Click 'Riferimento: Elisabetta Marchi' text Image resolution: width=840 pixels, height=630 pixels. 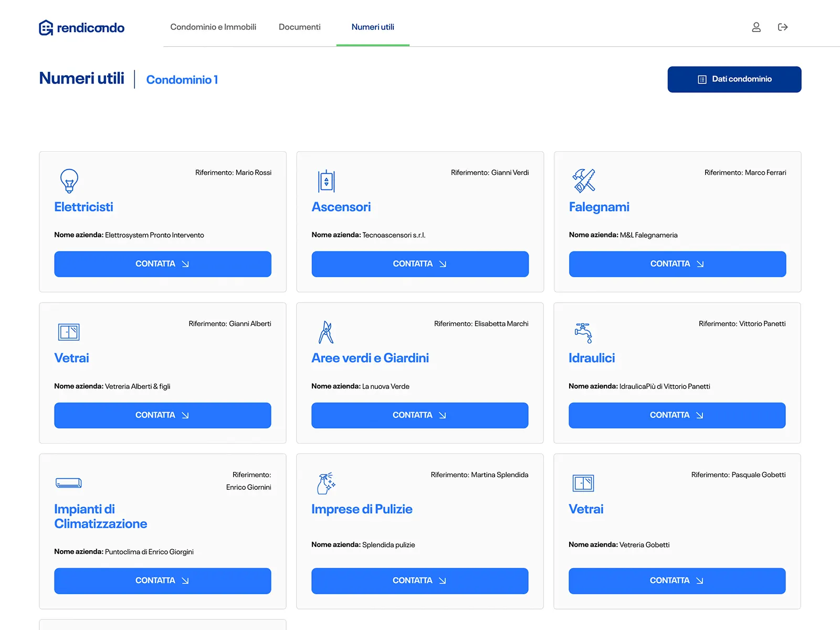pos(481,324)
